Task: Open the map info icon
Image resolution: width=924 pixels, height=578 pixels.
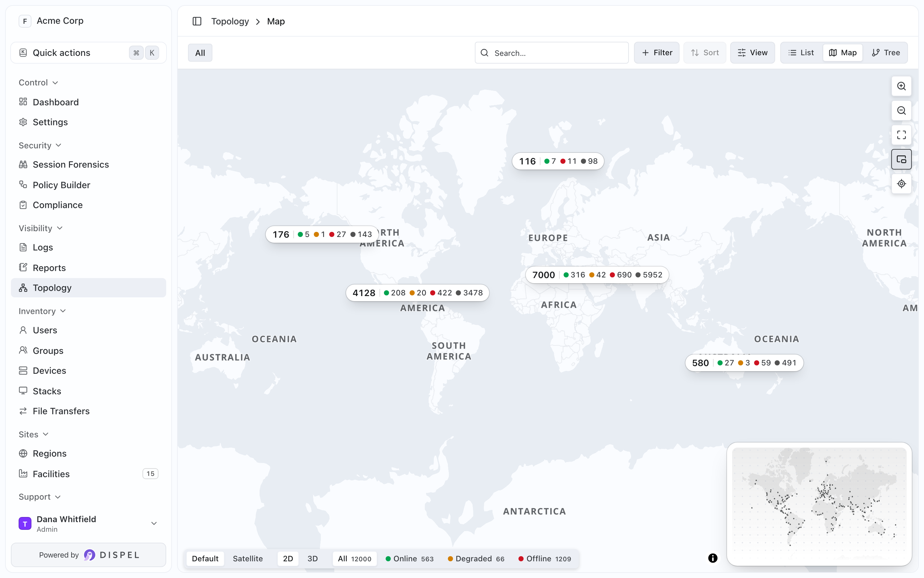Action: click(713, 558)
